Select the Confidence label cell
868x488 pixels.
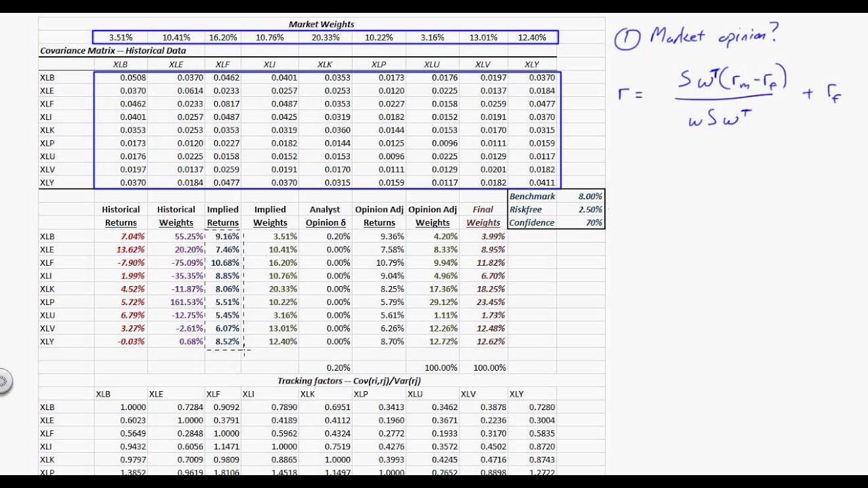point(532,222)
